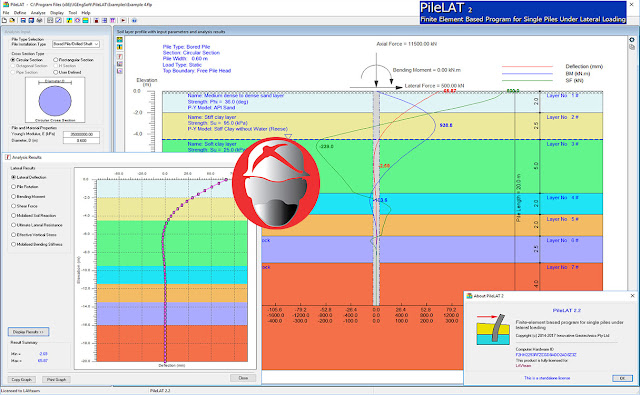Click the Layer No 3 label in the profile
The image size is (640, 395).
pyautogui.click(x=562, y=144)
